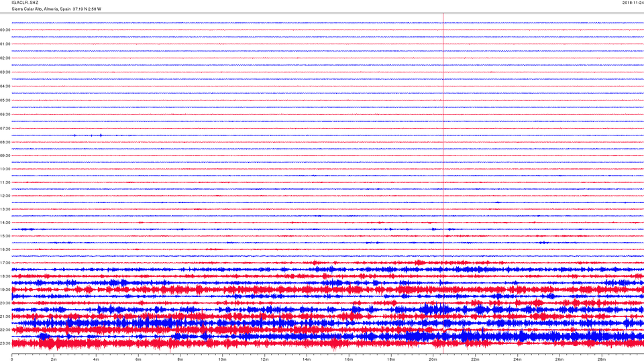
Task: Select the 4m axis tick label
Action: point(96,359)
